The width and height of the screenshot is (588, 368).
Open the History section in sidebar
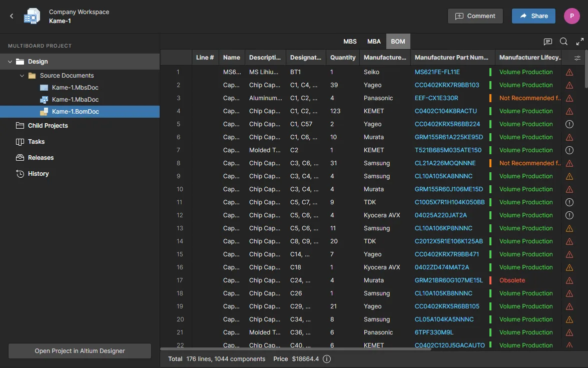click(38, 174)
